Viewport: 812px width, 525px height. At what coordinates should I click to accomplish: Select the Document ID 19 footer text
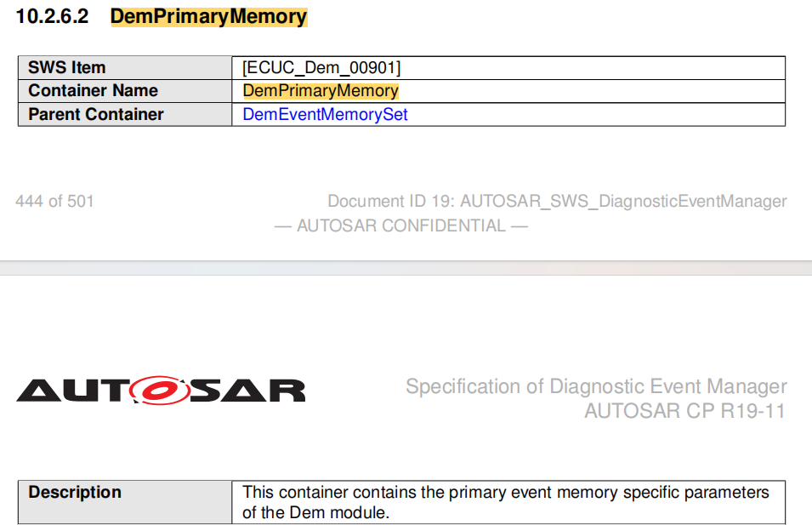(557, 201)
